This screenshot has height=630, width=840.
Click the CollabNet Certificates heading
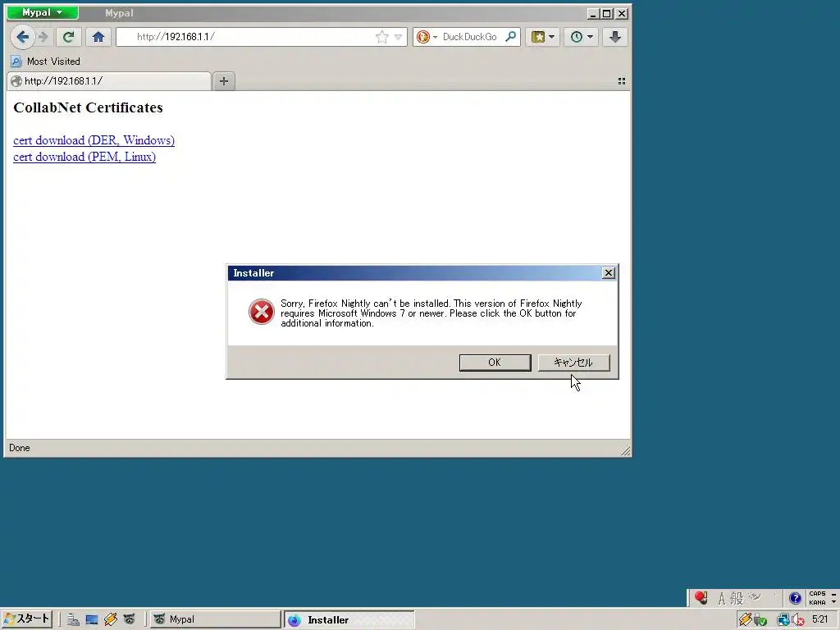[x=88, y=107]
